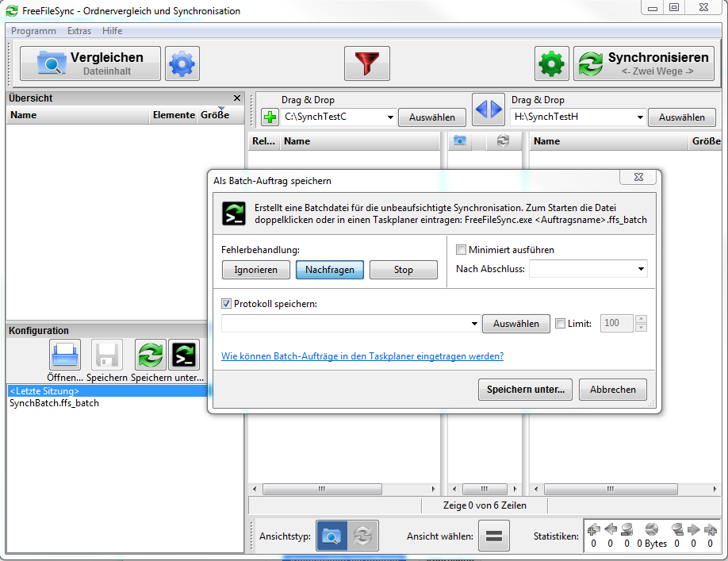This screenshot has height=561, width=728.
Task: Expand left folder C:\SynchTestC dropdown
Action: (390, 117)
